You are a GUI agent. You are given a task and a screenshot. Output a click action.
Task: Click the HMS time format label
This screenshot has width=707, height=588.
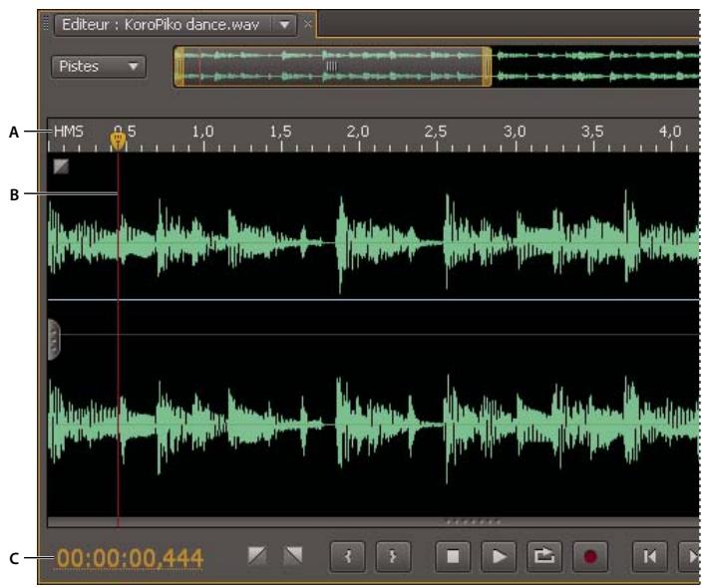tap(69, 132)
